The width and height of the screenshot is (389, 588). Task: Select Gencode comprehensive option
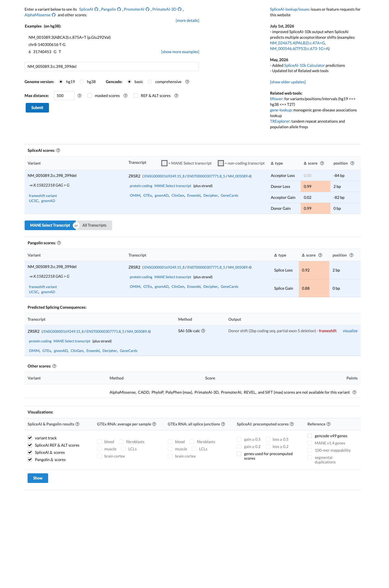[150, 82]
